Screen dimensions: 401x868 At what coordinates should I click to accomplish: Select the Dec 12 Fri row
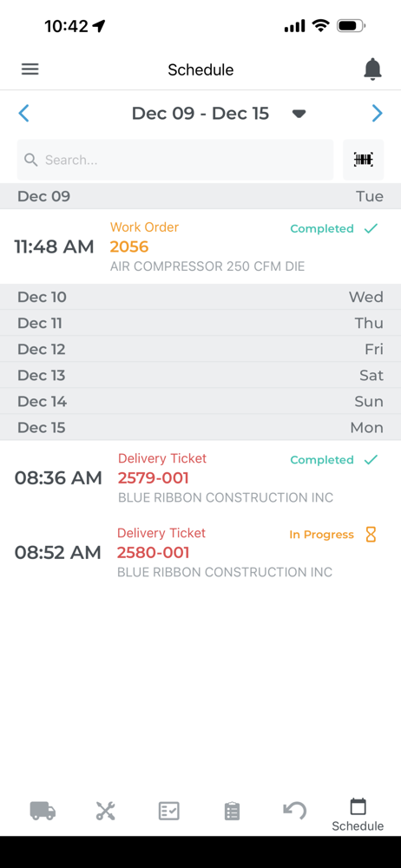tap(200, 349)
